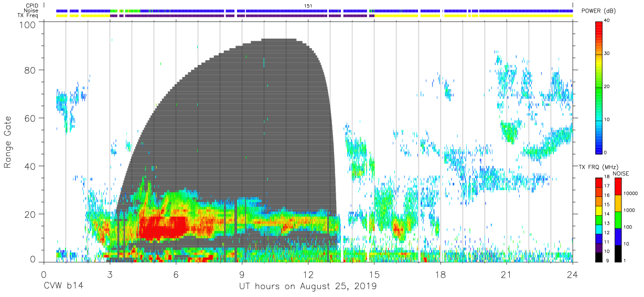The height and width of the screenshot is (297, 644).
Task: Click the NOISE color scale bar
Action: (618, 219)
